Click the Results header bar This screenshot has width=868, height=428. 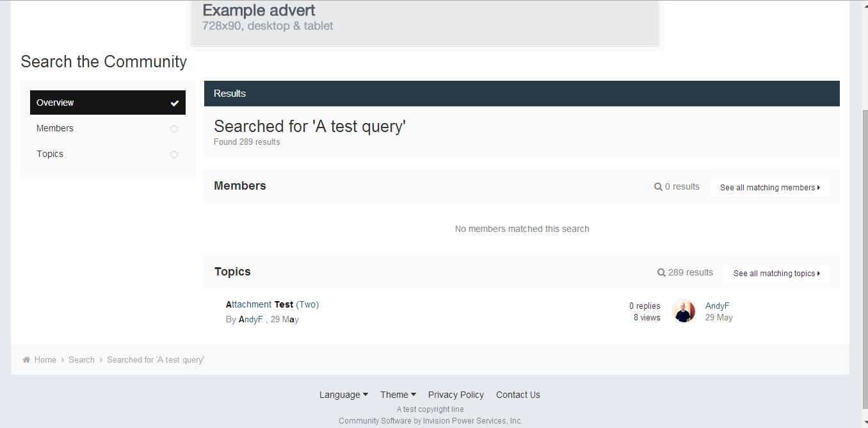[x=522, y=94]
